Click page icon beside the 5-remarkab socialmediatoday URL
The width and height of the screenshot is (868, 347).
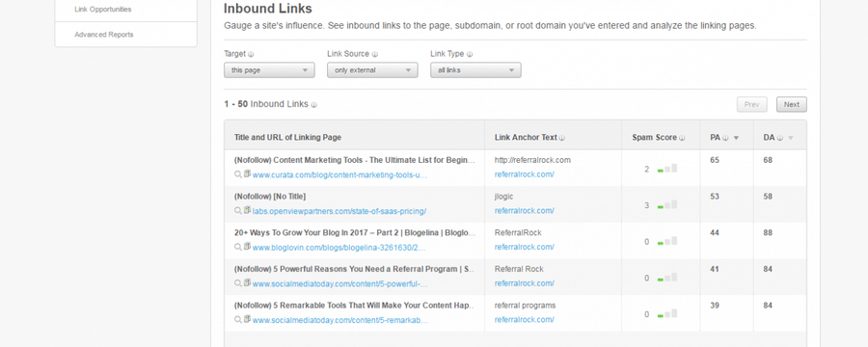[247, 319]
